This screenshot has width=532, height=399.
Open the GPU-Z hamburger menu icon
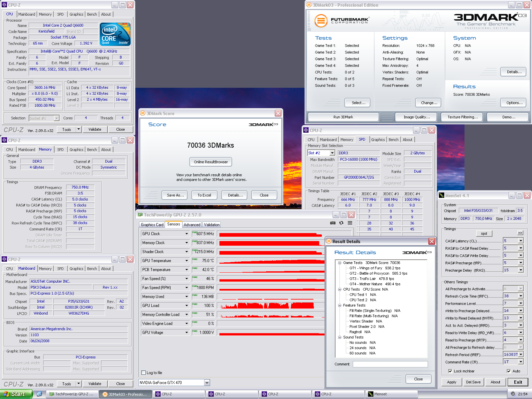350,223
